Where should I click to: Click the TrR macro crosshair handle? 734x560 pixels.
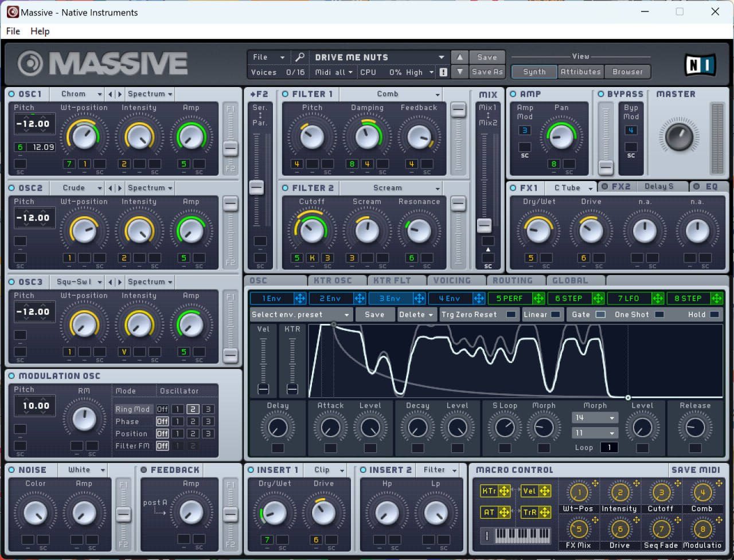(544, 512)
